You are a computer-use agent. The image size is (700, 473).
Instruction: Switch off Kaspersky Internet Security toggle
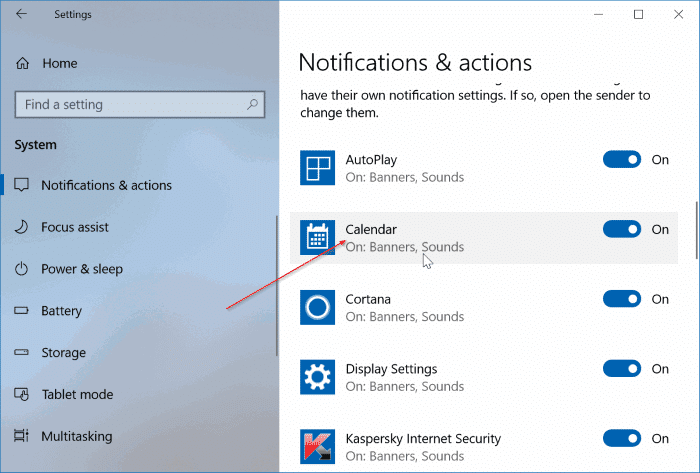[x=622, y=438]
